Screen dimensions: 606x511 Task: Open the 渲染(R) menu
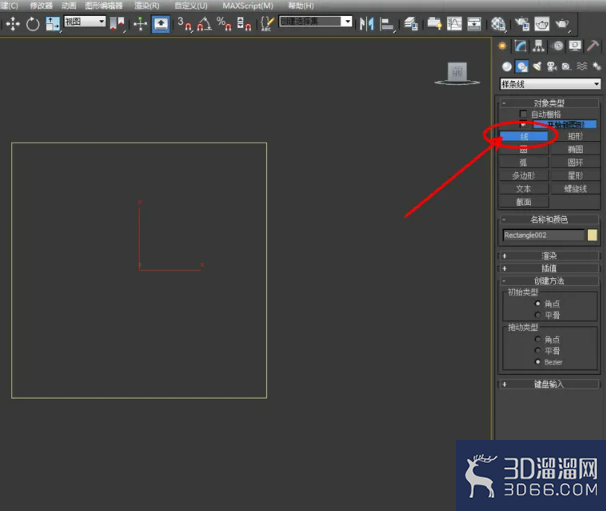146,5
